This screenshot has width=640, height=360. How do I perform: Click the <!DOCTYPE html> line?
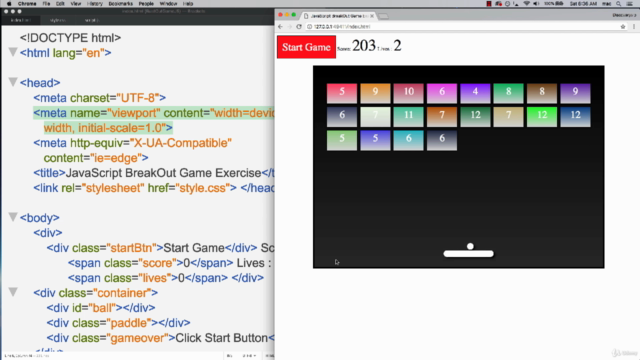coord(70,38)
